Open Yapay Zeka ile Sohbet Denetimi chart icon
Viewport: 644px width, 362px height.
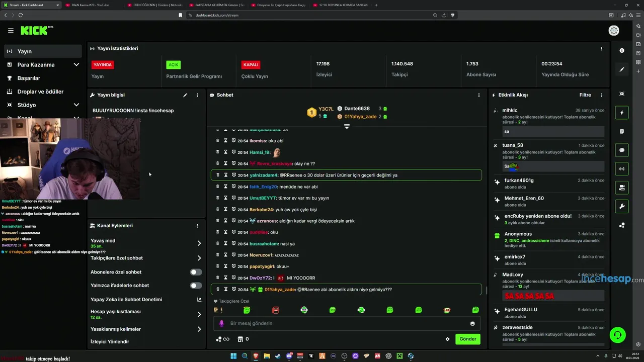199,300
